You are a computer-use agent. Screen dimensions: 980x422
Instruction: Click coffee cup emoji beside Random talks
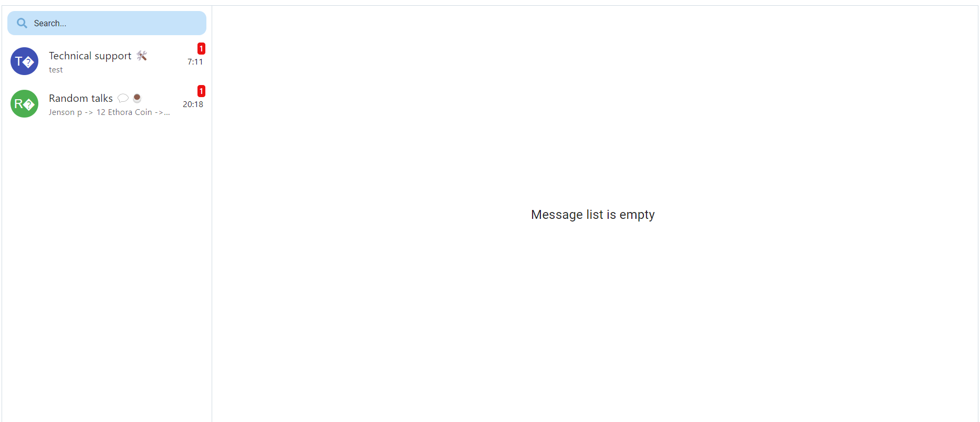pos(137,98)
